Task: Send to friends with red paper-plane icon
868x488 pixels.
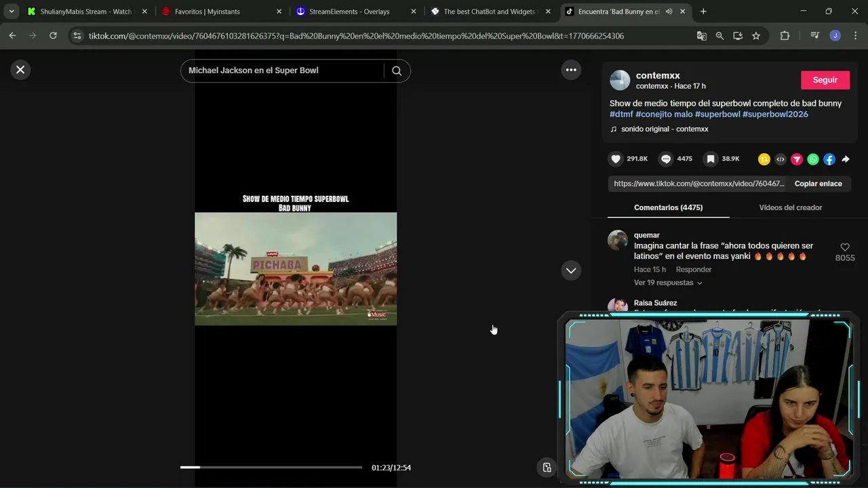Action: pos(797,159)
